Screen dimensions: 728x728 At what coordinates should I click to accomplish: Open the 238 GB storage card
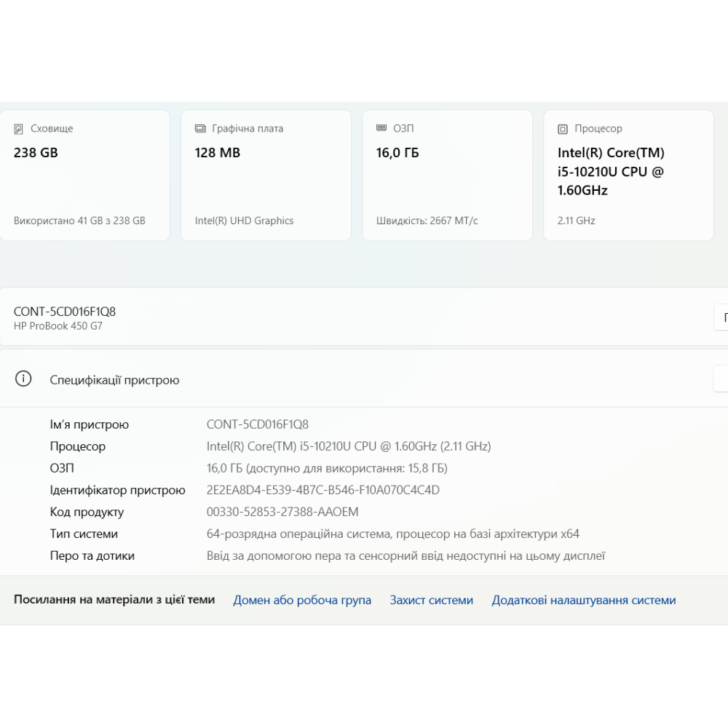84,175
